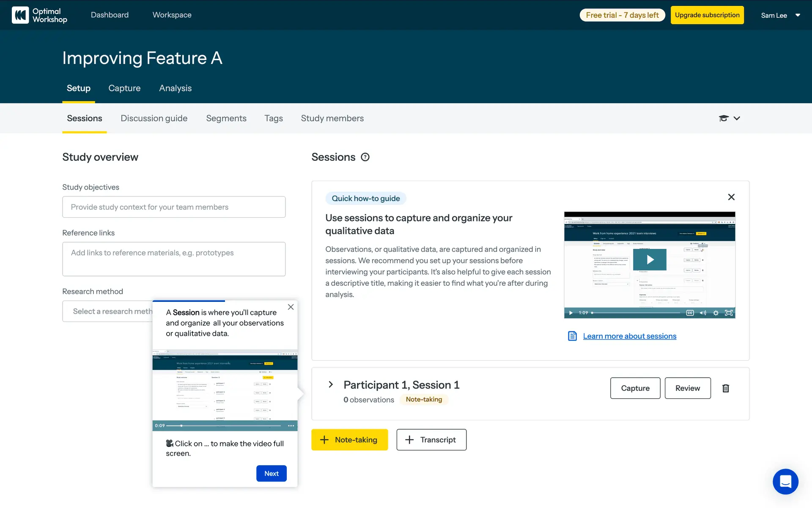This screenshot has height=508, width=812.
Task: Click the Study objectives input field
Action: pyautogui.click(x=174, y=207)
